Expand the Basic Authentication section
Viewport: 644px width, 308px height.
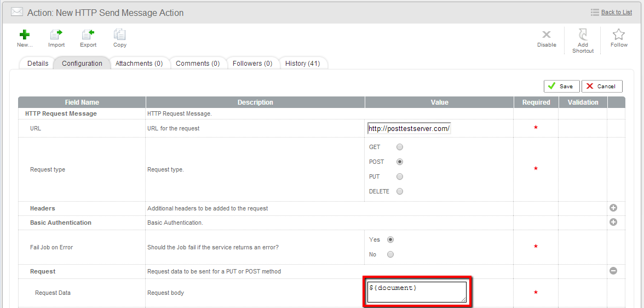pos(613,223)
